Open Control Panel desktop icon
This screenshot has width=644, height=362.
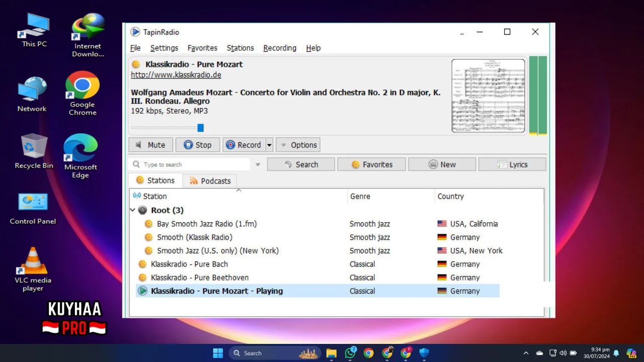coord(33,208)
